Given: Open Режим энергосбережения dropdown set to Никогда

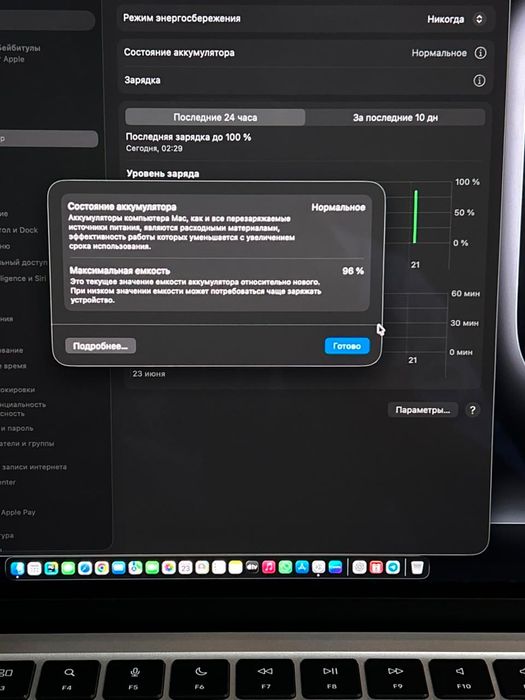Looking at the screenshot, I should tap(455, 19).
